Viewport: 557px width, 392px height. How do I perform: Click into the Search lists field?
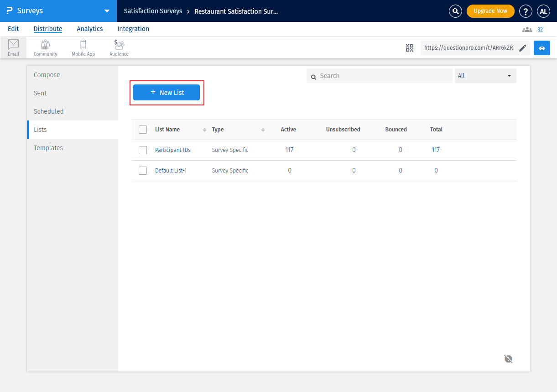(x=383, y=76)
